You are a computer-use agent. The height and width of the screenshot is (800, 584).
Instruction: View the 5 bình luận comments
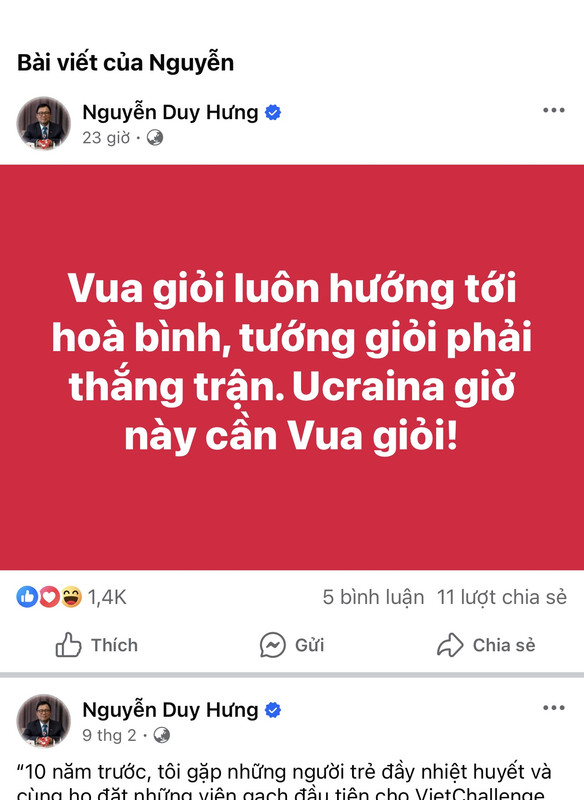click(373, 597)
